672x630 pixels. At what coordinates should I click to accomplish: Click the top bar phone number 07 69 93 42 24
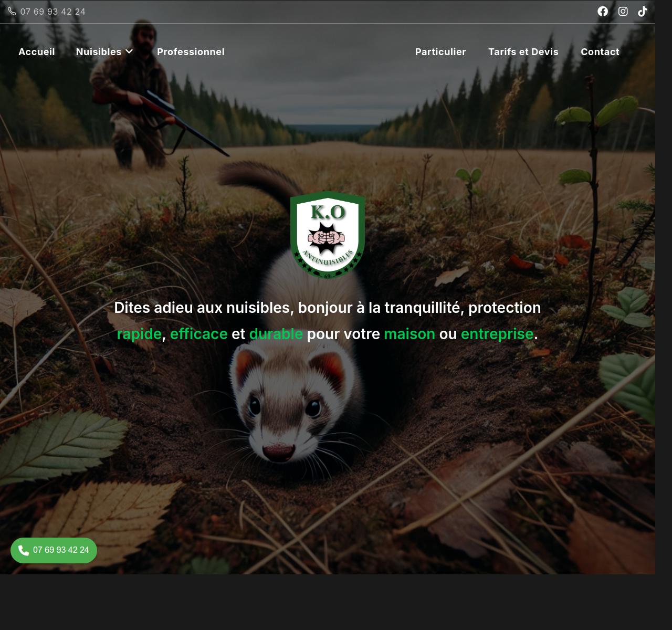point(52,12)
